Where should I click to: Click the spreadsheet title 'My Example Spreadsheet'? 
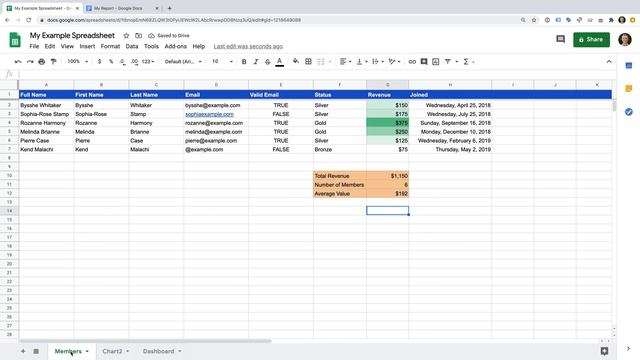click(x=72, y=36)
